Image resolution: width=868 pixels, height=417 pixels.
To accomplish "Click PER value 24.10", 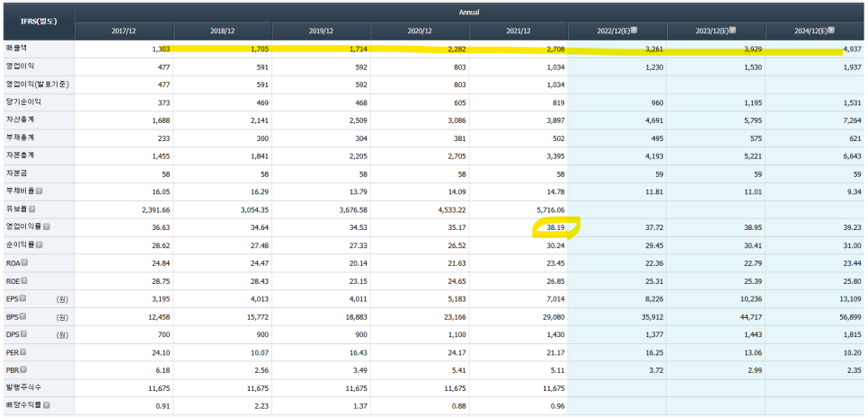I will [x=161, y=352].
